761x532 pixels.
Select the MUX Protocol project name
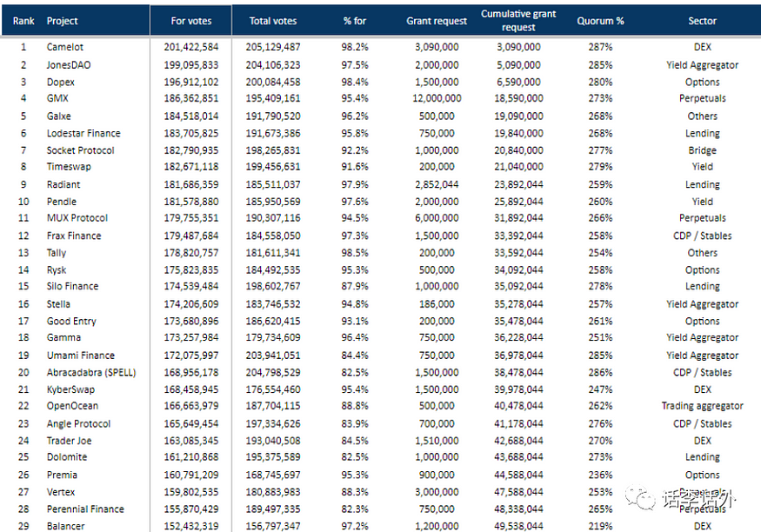(77, 217)
